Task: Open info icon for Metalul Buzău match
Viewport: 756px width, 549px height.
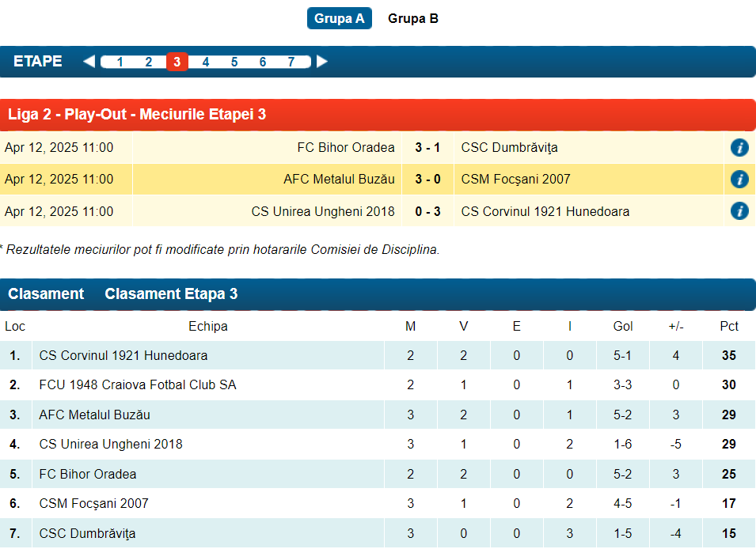Action: (739, 180)
